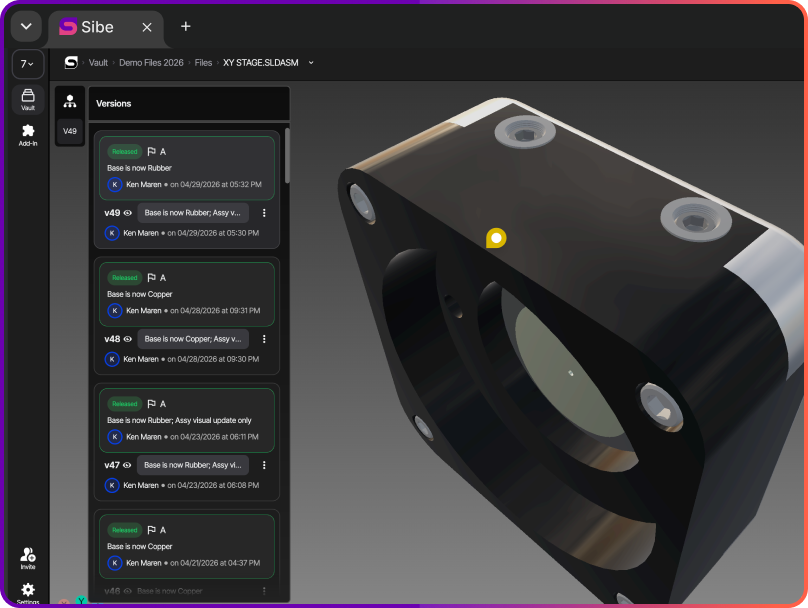This screenshot has width=808, height=608.
Task: Select 'Base is now Copper' 04/21 release text
Action: coord(140,547)
